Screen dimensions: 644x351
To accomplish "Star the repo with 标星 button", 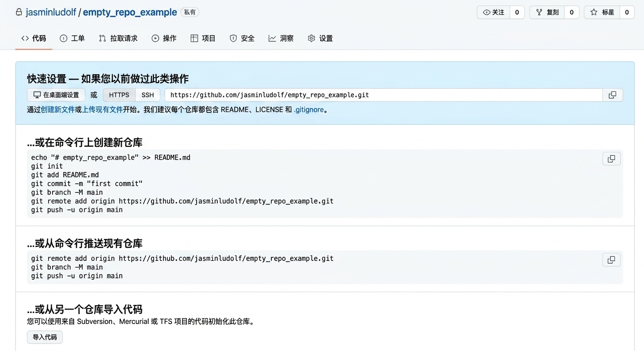I will click(x=602, y=12).
